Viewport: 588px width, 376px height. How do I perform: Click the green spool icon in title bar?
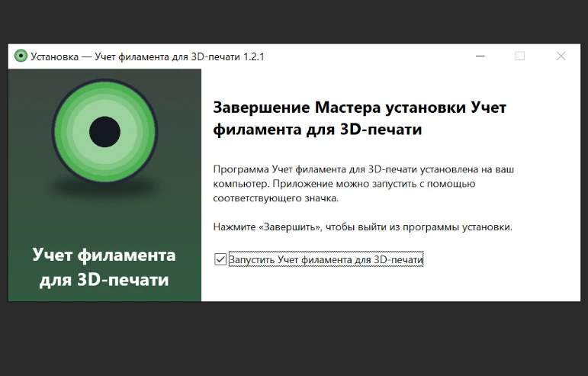pyautogui.click(x=21, y=56)
